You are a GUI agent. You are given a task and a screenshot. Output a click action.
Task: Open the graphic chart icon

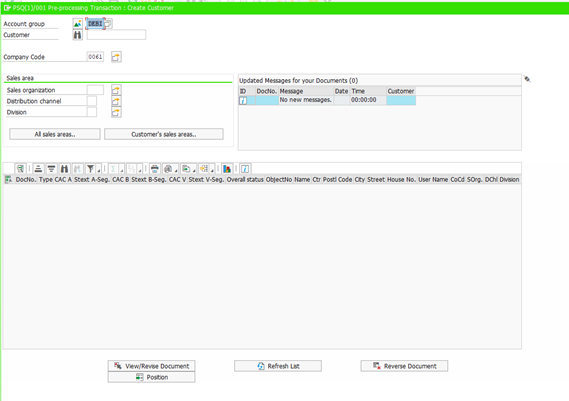pos(227,169)
